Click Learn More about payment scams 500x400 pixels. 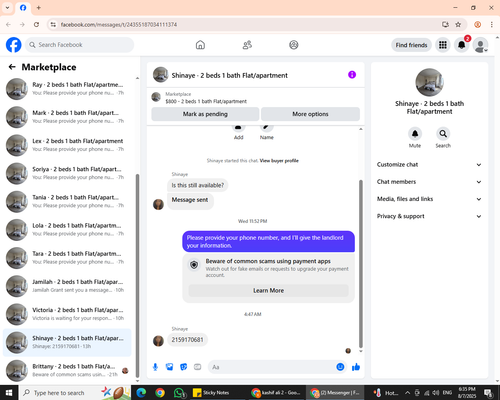click(x=268, y=290)
